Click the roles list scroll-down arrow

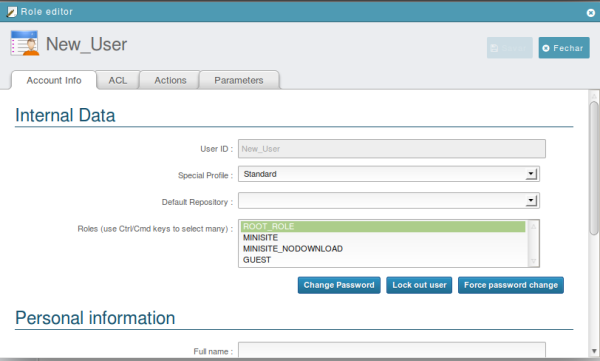pos(533,261)
